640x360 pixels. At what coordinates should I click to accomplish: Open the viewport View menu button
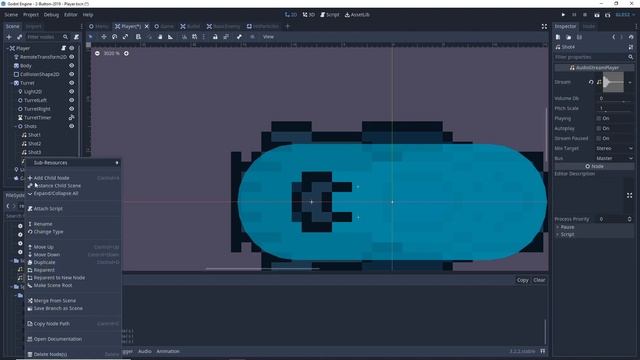pyautogui.click(x=268, y=37)
